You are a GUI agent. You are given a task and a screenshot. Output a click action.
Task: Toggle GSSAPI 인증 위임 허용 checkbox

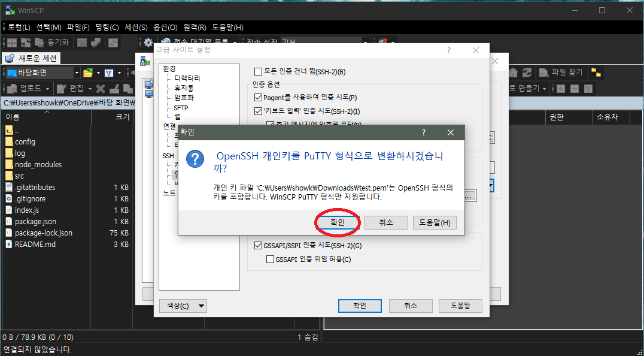coord(271,259)
